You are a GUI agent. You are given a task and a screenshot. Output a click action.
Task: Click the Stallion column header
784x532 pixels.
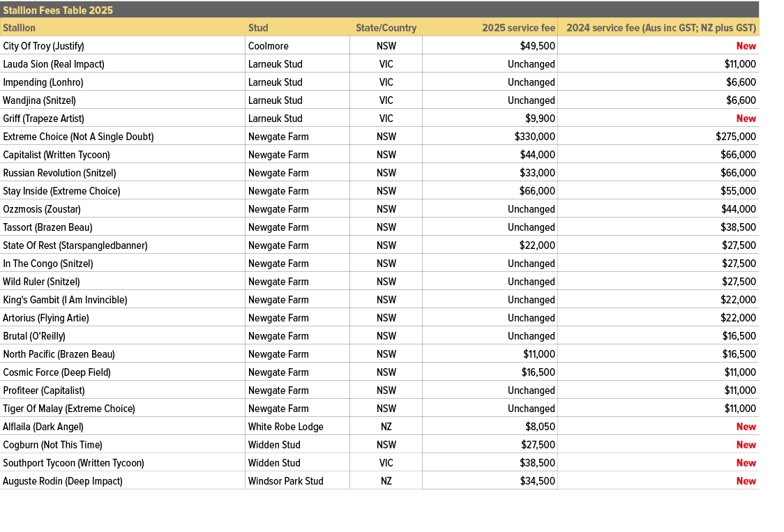coord(20,28)
